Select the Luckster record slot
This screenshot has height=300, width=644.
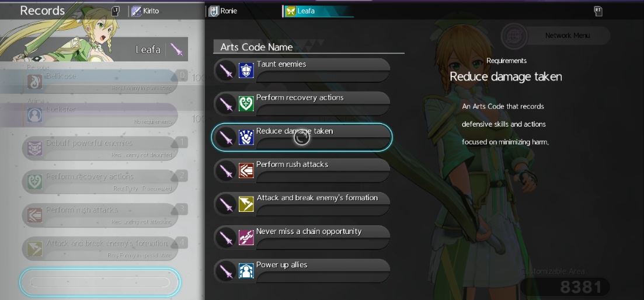pyautogui.click(x=100, y=115)
